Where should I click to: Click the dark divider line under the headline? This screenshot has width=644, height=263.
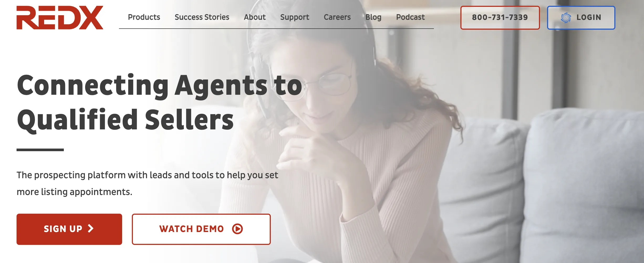tap(40, 150)
